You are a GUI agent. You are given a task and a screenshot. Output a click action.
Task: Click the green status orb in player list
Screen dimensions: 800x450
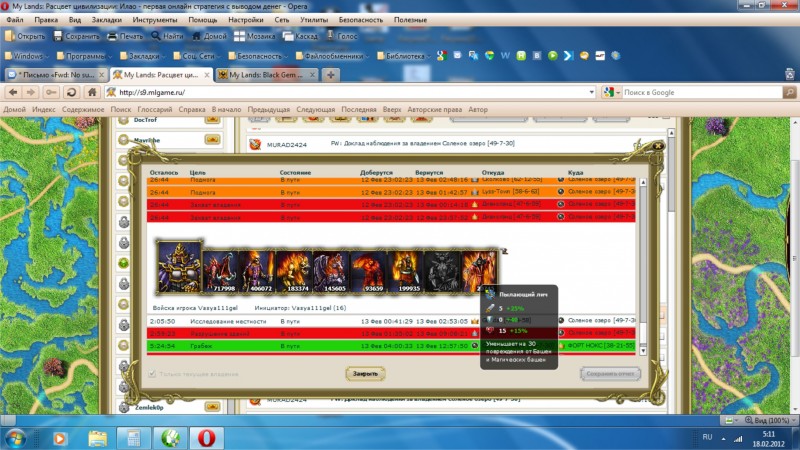coord(123,263)
